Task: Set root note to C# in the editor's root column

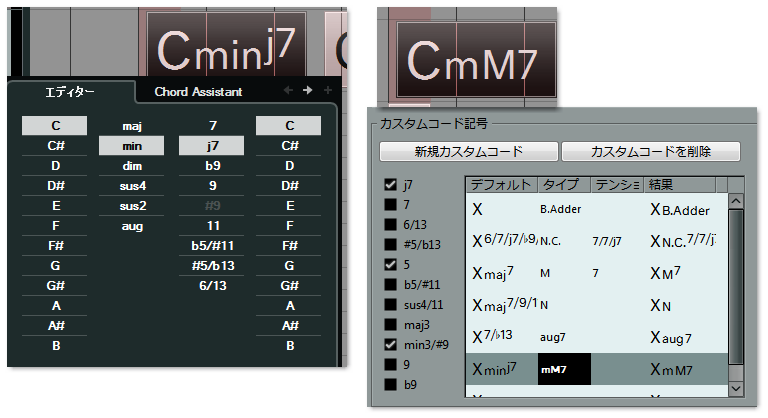Action: click(54, 146)
